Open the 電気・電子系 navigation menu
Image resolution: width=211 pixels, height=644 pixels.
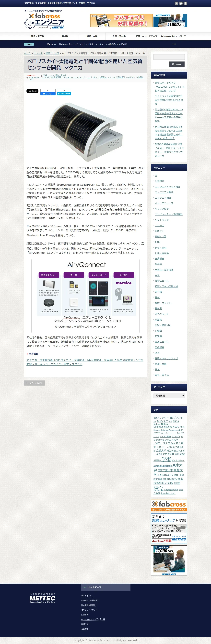point(38,37)
